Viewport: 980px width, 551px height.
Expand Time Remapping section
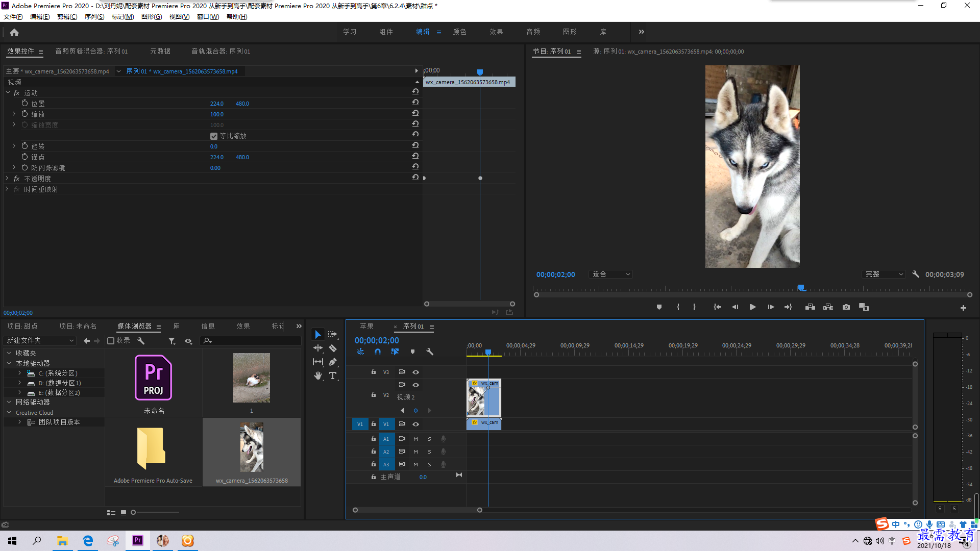click(x=7, y=189)
